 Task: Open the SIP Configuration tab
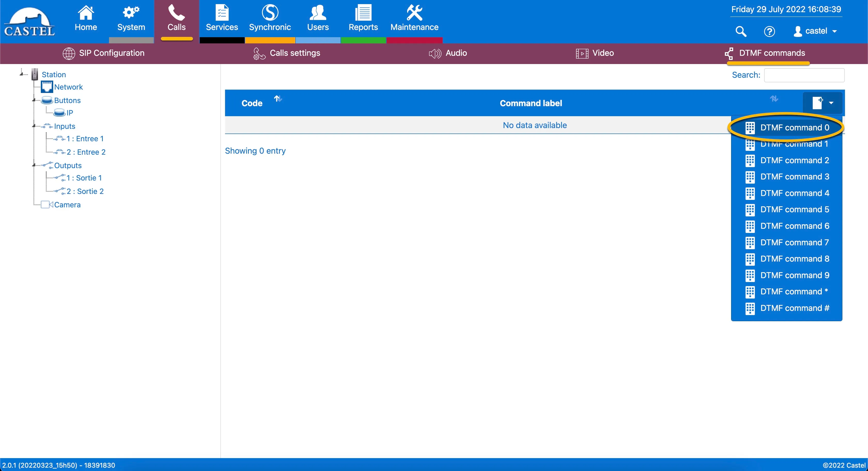coord(103,53)
